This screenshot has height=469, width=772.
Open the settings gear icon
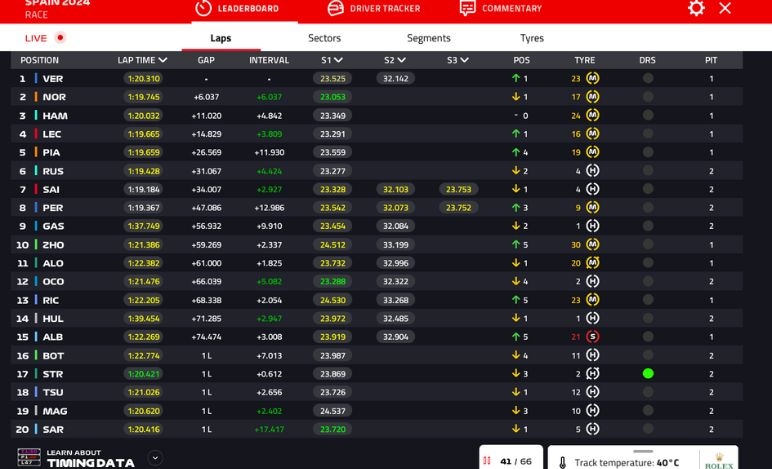coord(696,8)
